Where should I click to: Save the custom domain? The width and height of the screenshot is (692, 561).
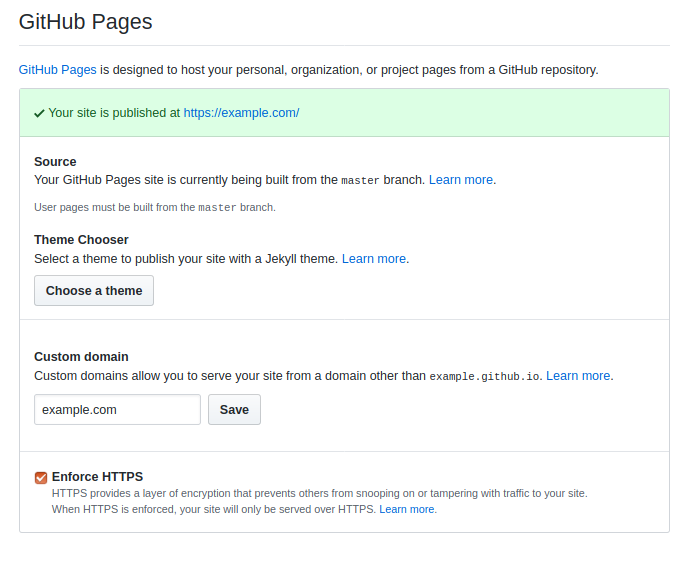pyautogui.click(x=234, y=410)
